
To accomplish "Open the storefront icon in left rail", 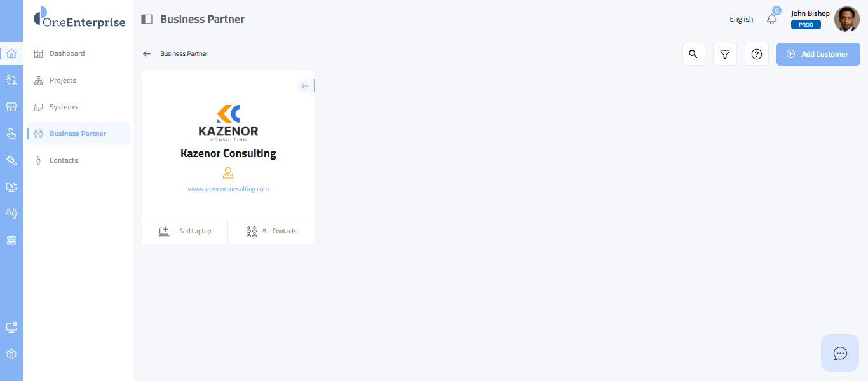I will 11,107.
